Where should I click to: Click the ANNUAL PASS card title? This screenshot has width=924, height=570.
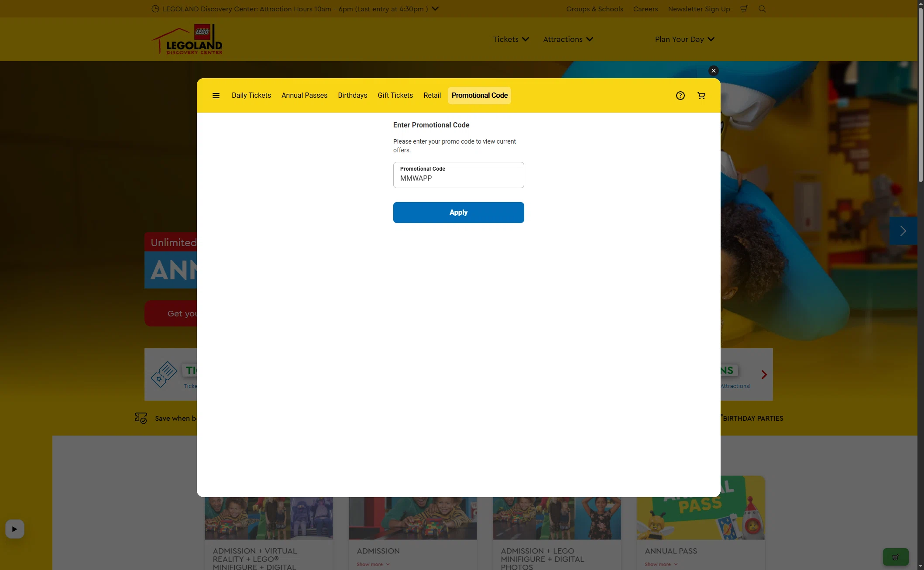pyautogui.click(x=671, y=551)
